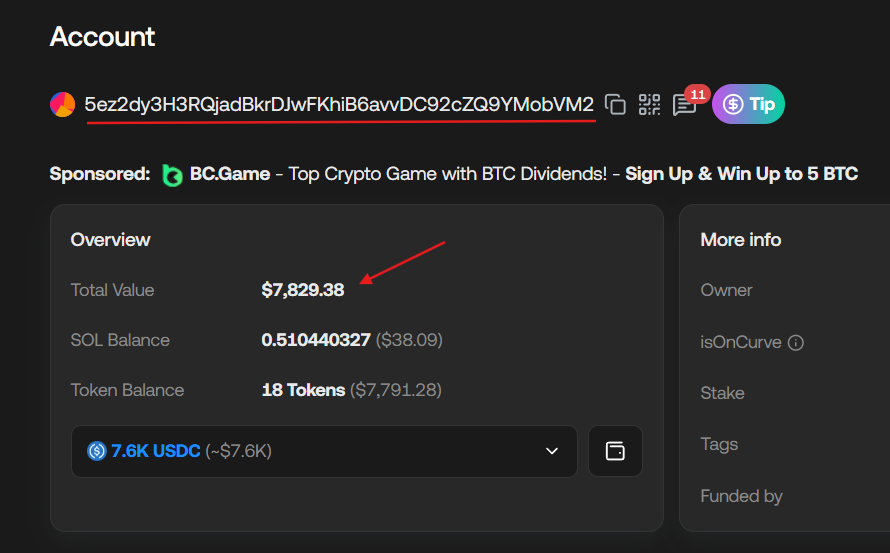
Task: Click the Overview heading
Action: point(111,240)
